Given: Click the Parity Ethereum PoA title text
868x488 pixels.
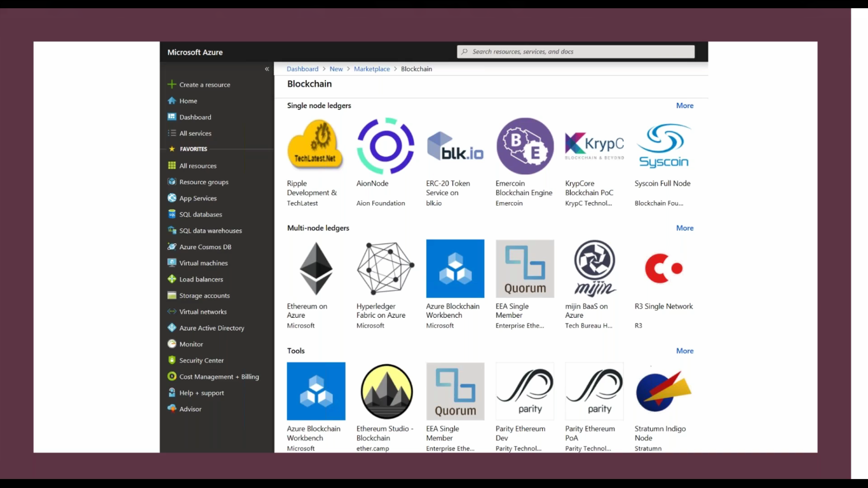Looking at the screenshot, I should (x=590, y=433).
